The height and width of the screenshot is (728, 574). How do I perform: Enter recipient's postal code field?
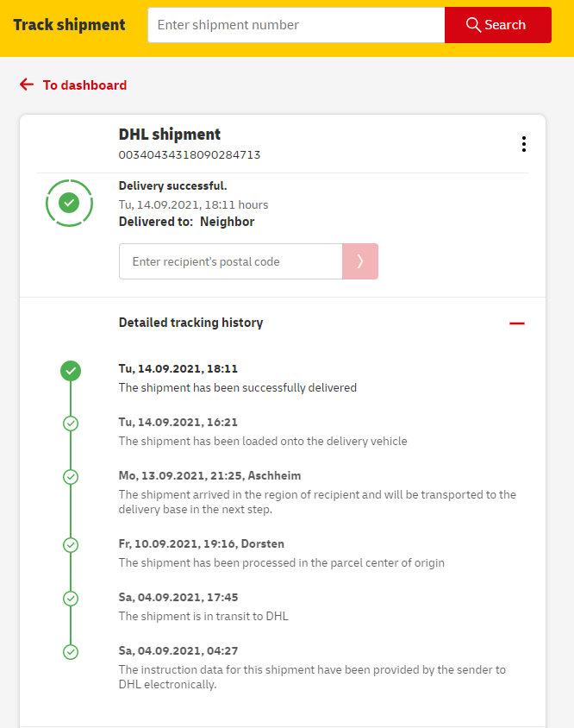230,261
